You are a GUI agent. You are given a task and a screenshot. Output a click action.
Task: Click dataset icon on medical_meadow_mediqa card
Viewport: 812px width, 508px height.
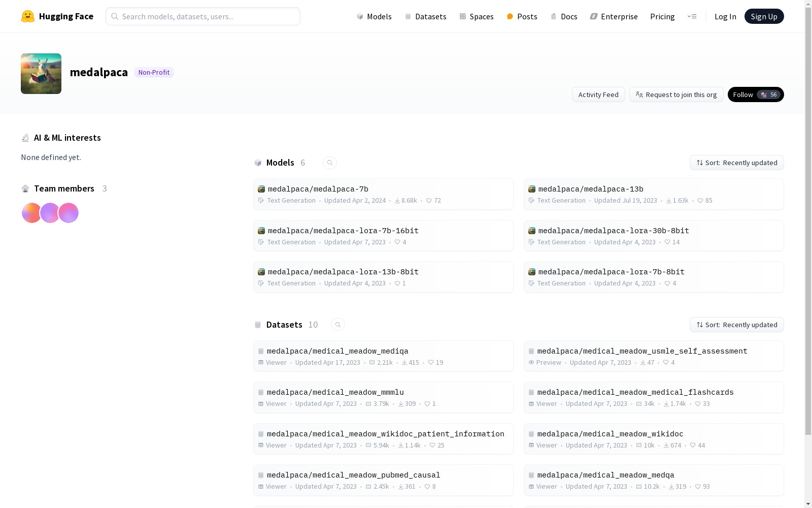click(x=261, y=351)
